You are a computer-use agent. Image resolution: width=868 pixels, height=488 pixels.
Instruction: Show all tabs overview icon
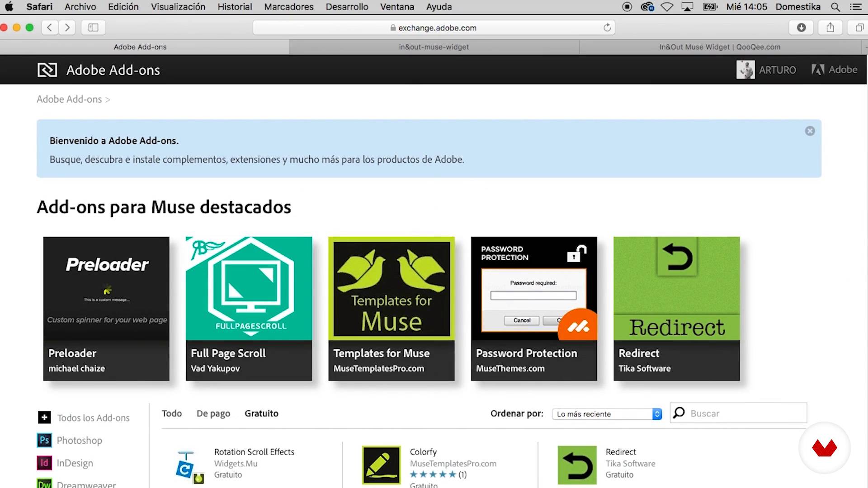tap(859, 28)
